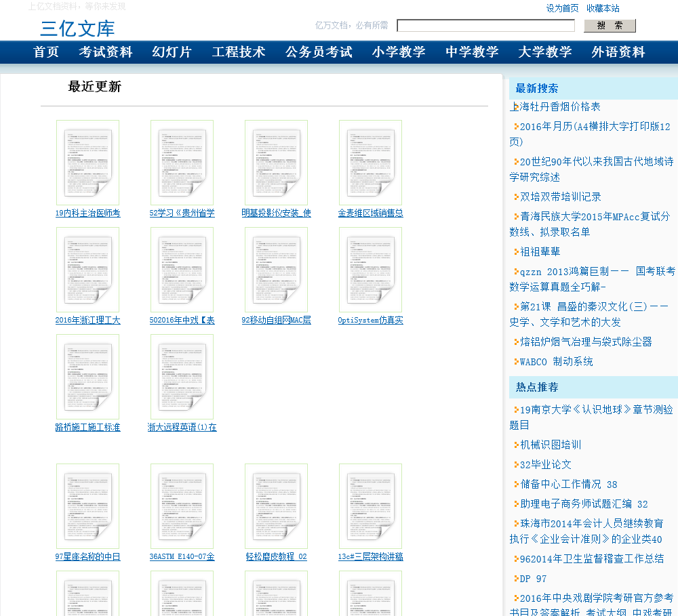Open WABCO 制动系统 search link
This screenshot has width=678, height=616.
(556, 361)
